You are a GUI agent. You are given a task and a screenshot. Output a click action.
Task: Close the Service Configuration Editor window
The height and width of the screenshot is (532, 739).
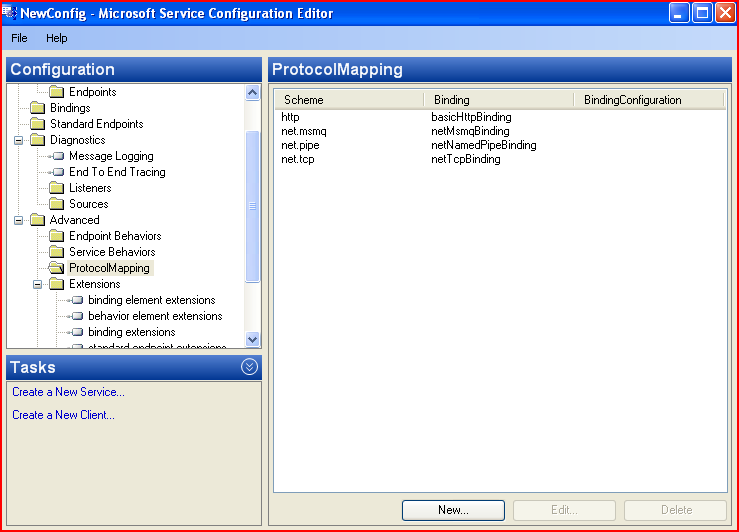pyautogui.click(x=725, y=13)
